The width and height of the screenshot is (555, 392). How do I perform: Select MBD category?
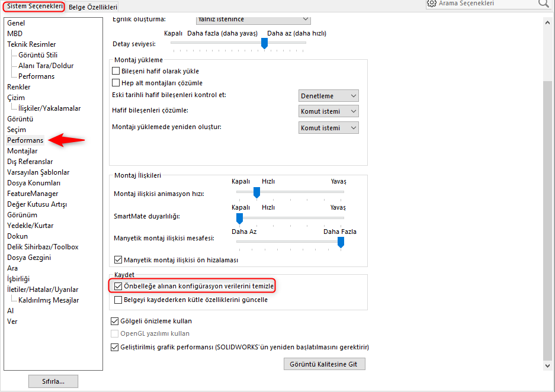point(15,34)
